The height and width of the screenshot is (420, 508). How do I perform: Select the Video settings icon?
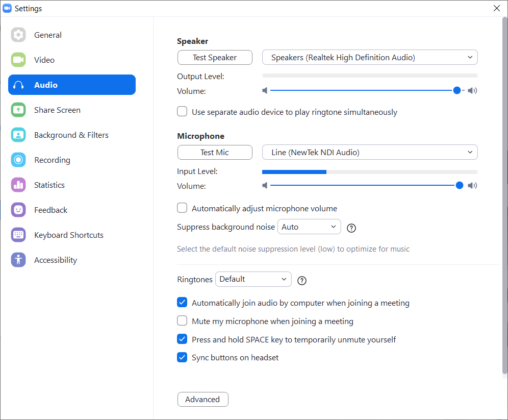18,60
